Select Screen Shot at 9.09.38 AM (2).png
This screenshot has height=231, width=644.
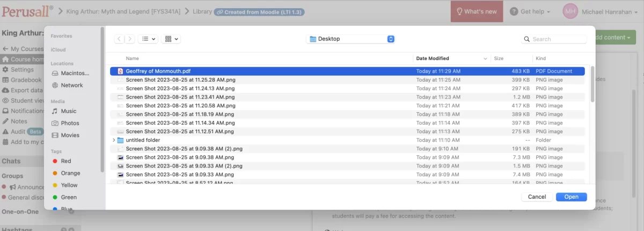tap(347, 148)
